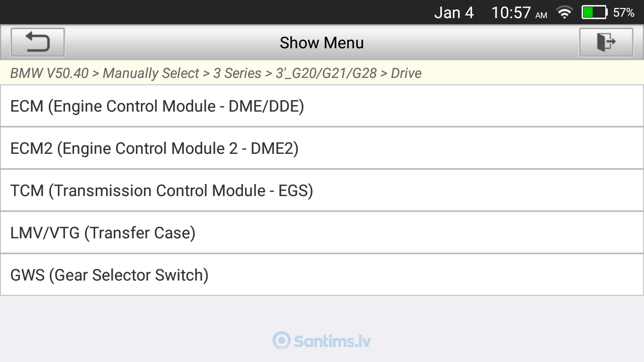Tap the Santims.lv watermark logo icon

pyautogui.click(x=282, y=340)
